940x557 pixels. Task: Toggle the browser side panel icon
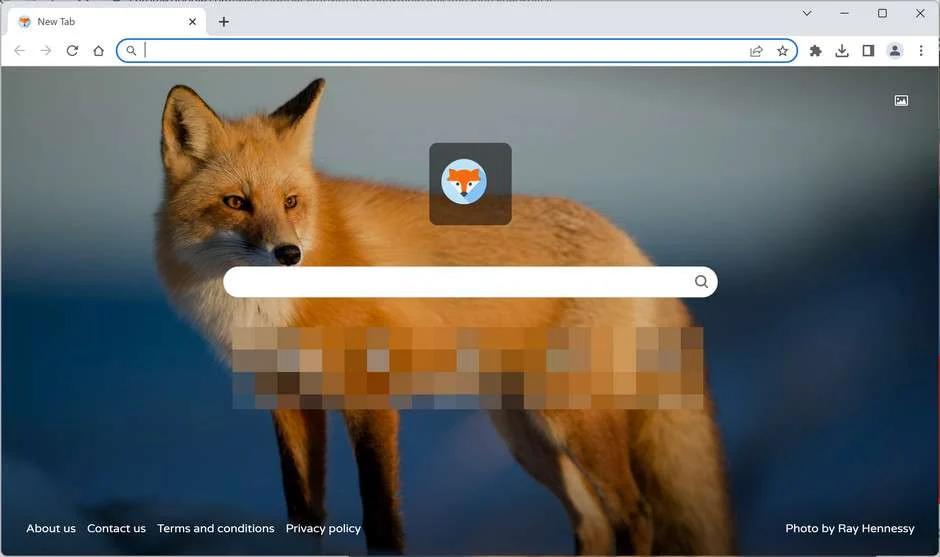point(868,51)
